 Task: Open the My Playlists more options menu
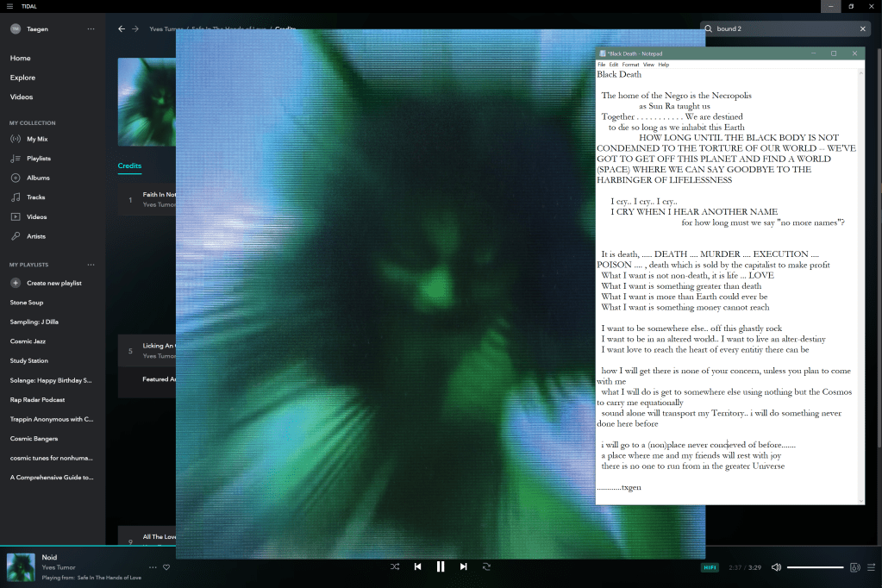91,265
